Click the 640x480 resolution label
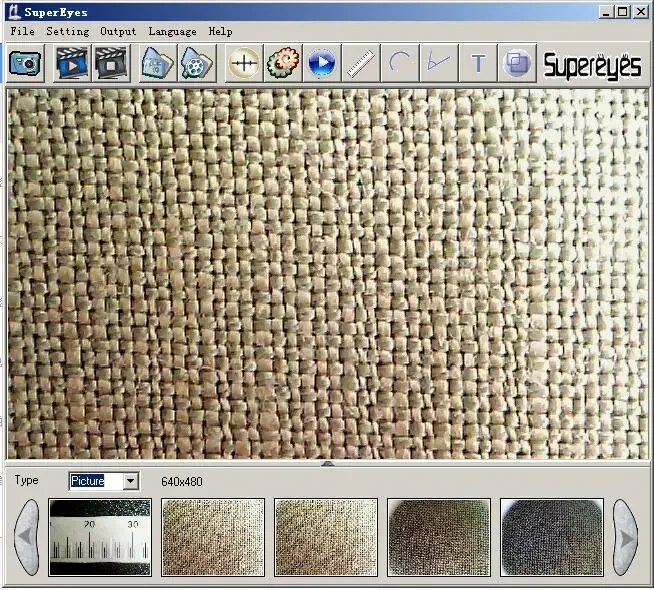The width and height of the screenshot is (654, 590). tap(182, 482)
